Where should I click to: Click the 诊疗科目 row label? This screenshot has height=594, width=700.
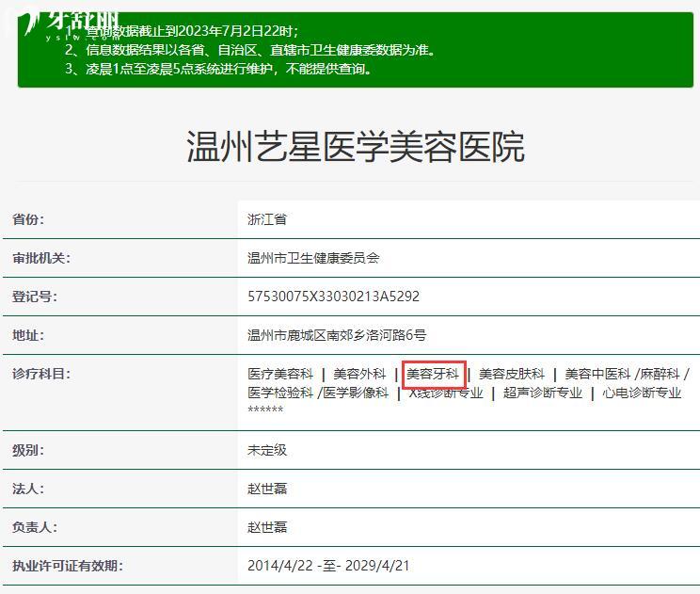pos(41,374)
